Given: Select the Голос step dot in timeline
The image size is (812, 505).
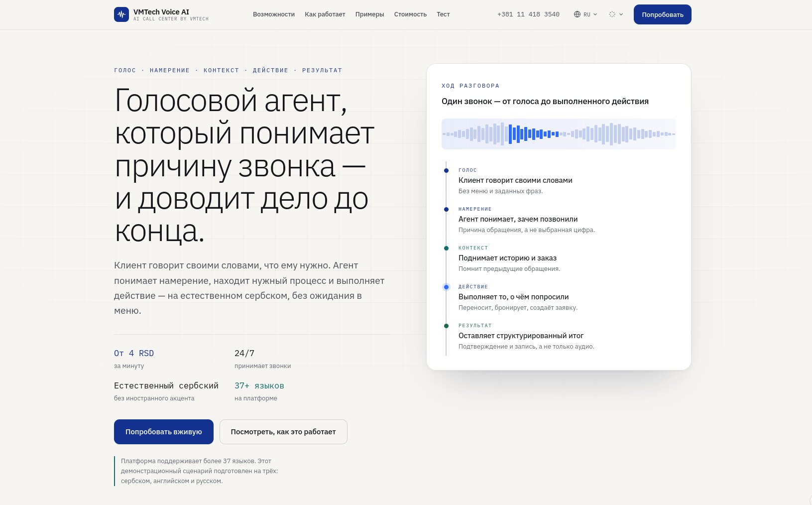Looking at the screenshot, I should (x=446, y=170).
